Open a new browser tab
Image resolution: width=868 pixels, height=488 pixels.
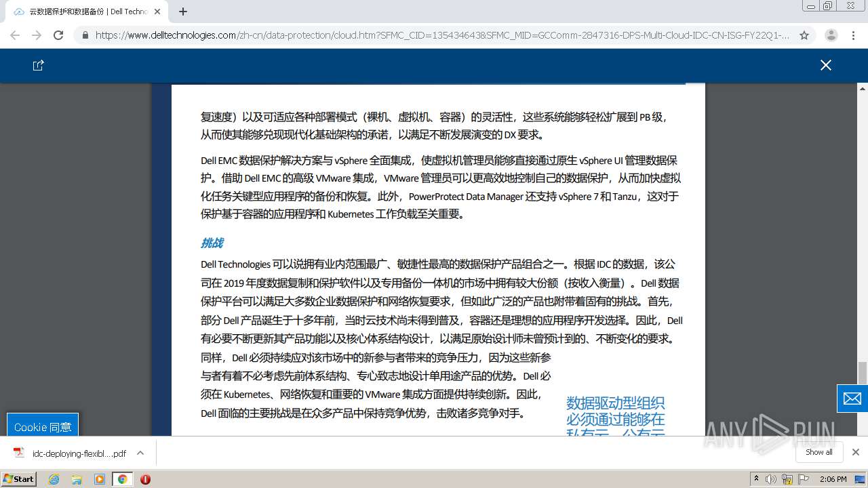[x=183, y=12]
